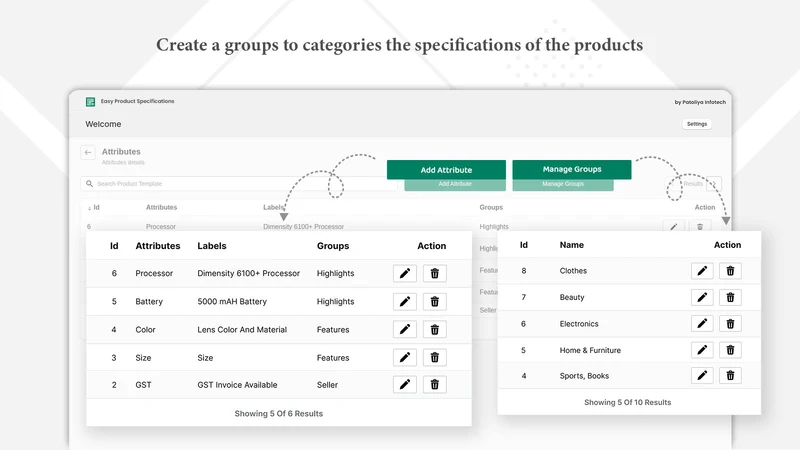Click the Highlights cell in the Battery row
The width and height of the screenshot is (800, 450).
pyautogui.click(x=335, y=302)
